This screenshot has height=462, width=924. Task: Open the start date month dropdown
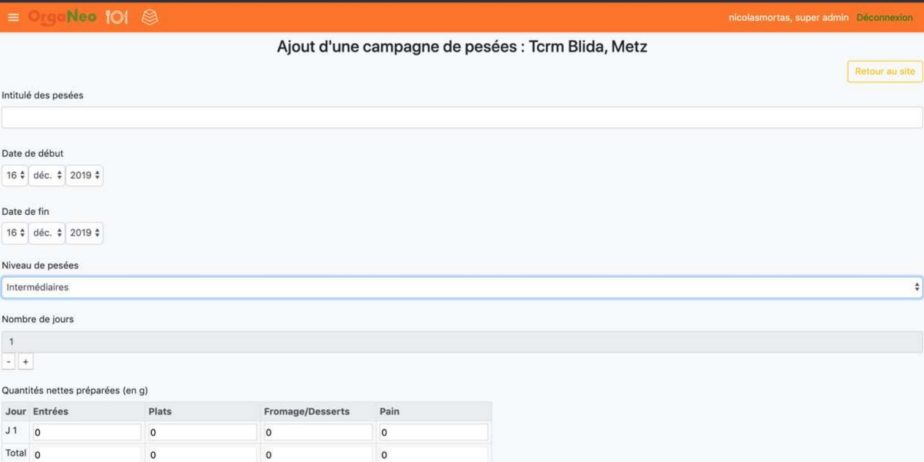tap(47, 175)
